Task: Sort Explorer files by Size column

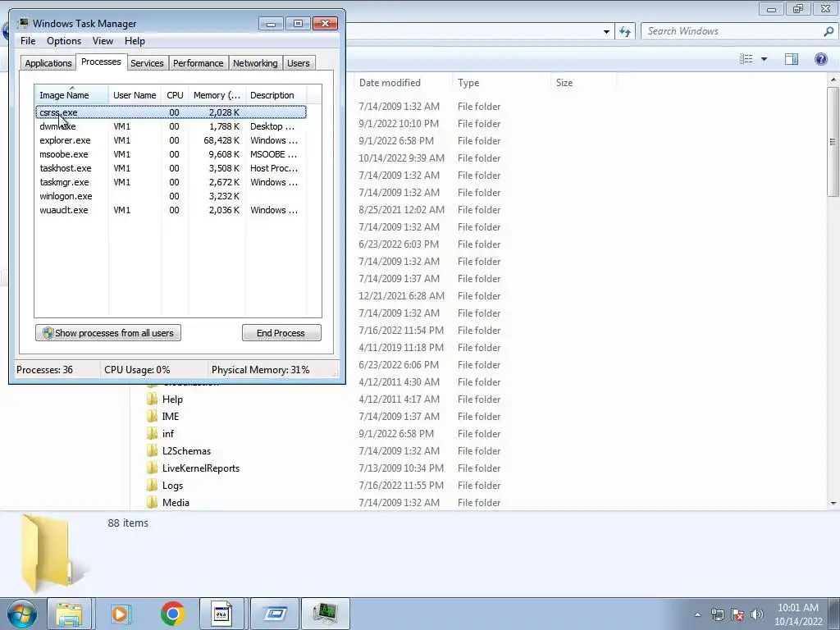Action: coord(583,83)
